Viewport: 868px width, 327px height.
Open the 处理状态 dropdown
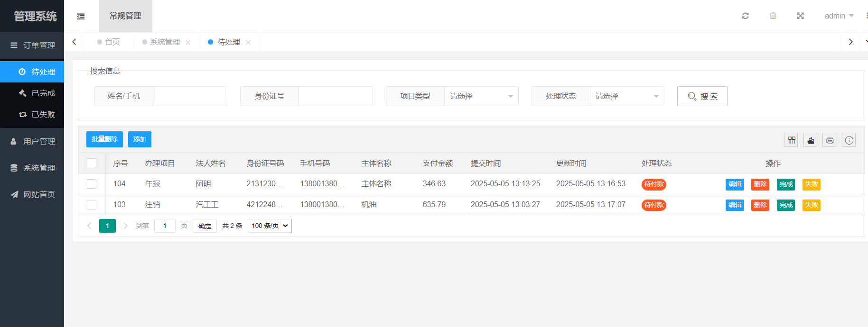626,96
